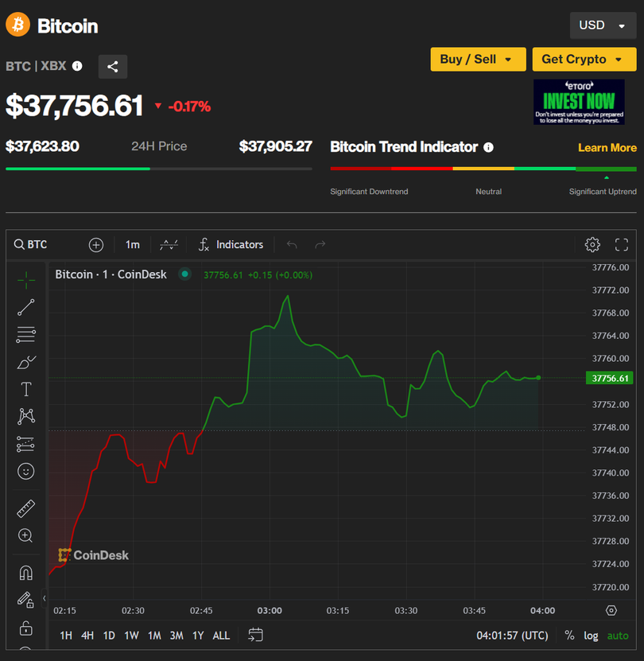The image size is (644, 661).
Task: Select the text annotation tool
Action: [x=25, y=389]
